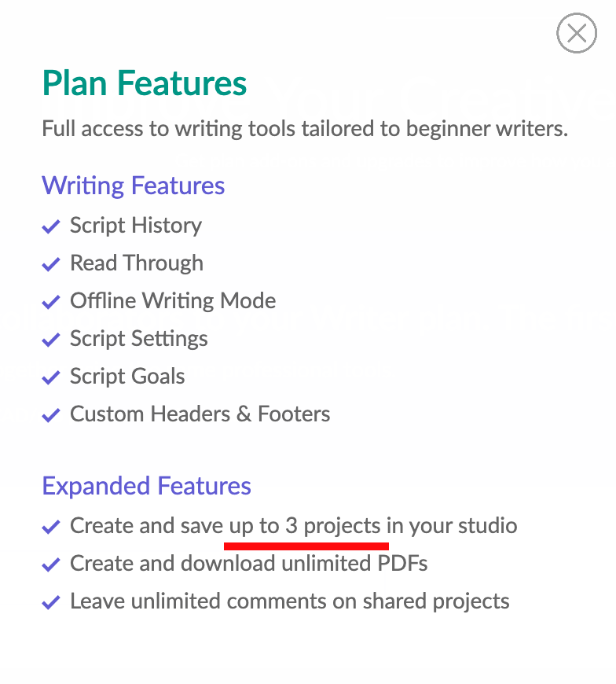
Task: Click the checkmark beside Read Through
Action: (50, 264)
